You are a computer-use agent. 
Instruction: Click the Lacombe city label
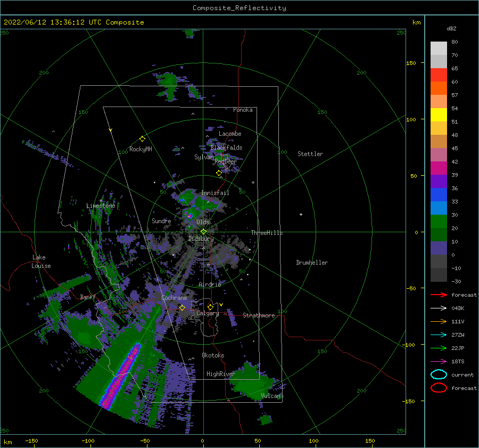pyautogui.click(x=230, y=134)
